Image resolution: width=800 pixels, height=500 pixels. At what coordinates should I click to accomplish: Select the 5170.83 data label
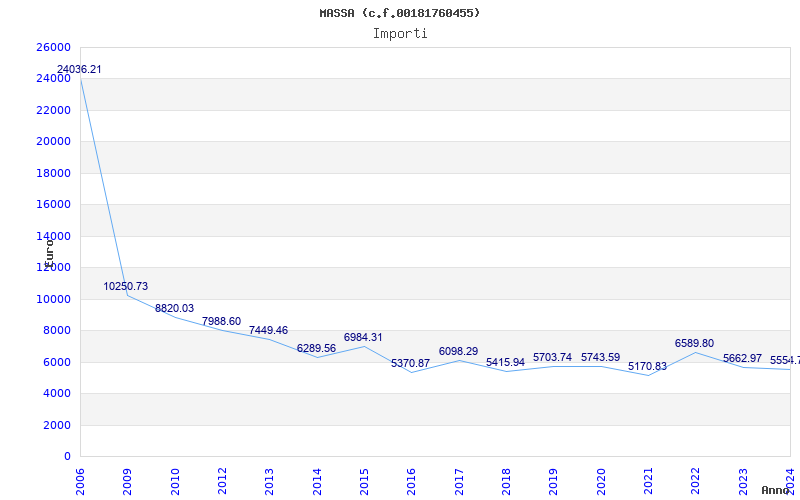click(647, 366)
